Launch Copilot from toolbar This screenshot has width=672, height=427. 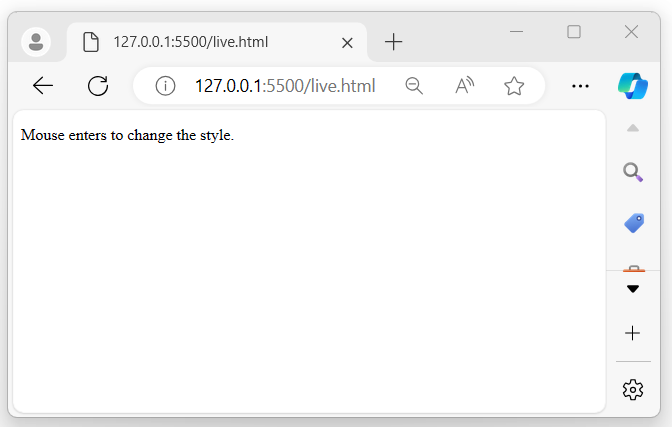633,86
